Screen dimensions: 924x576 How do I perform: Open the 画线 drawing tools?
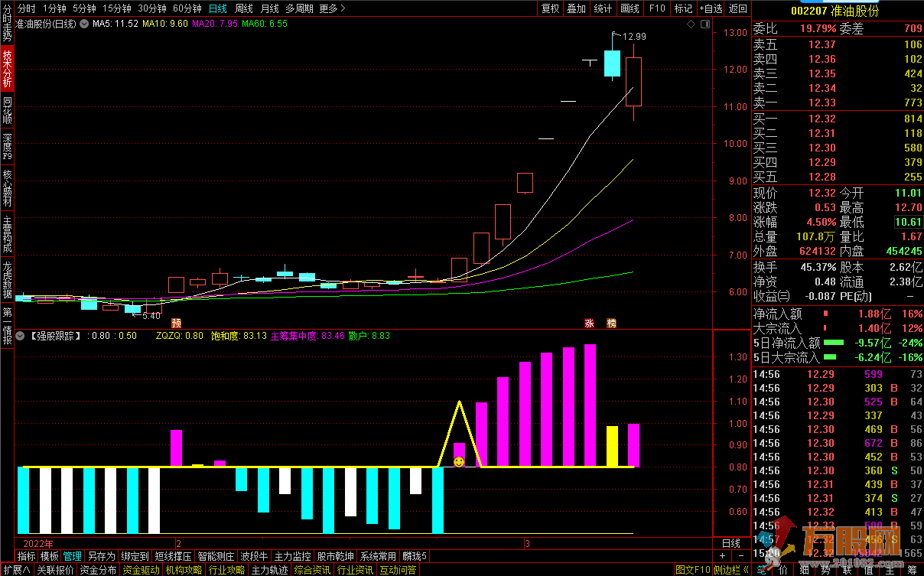click(x=630, y=8)
